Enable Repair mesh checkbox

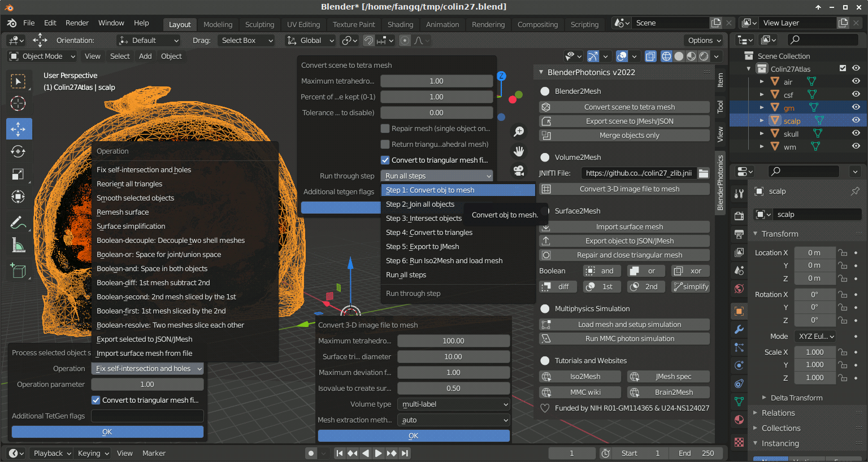coord(385,128)
